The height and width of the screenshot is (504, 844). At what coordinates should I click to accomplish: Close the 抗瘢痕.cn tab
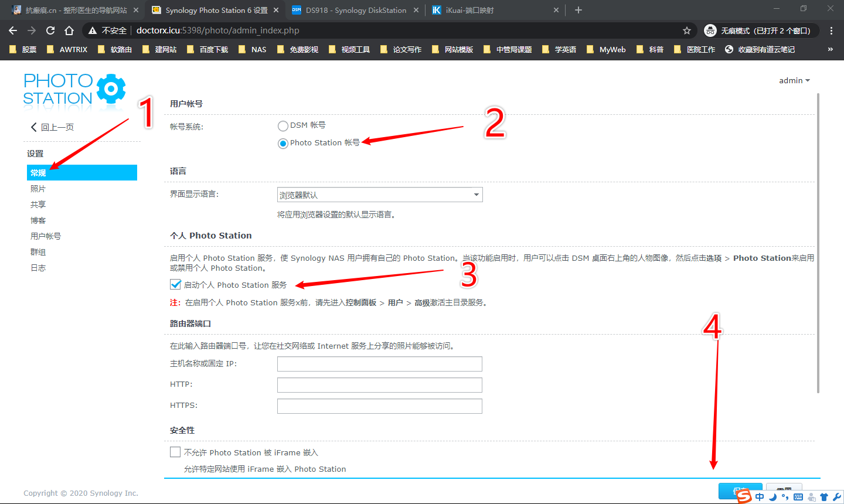coord(136,10)
